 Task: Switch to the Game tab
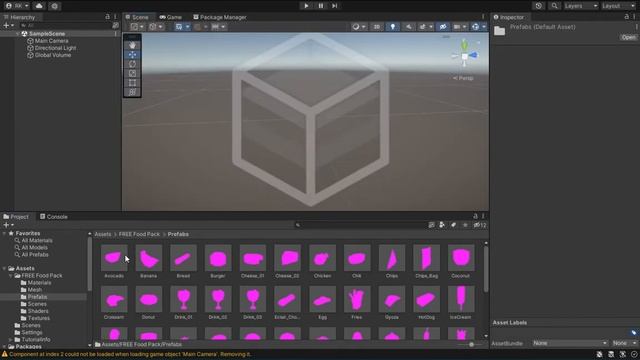point(171,17)
